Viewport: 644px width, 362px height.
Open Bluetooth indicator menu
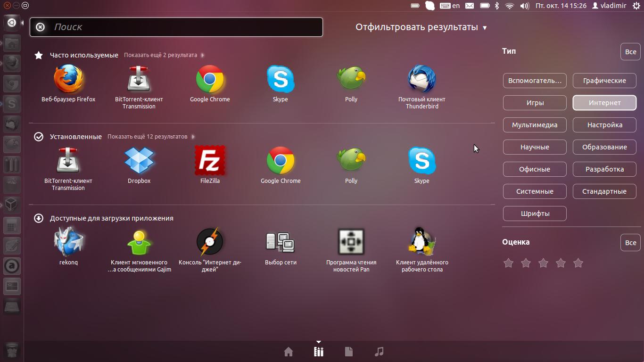coord(496,6)
